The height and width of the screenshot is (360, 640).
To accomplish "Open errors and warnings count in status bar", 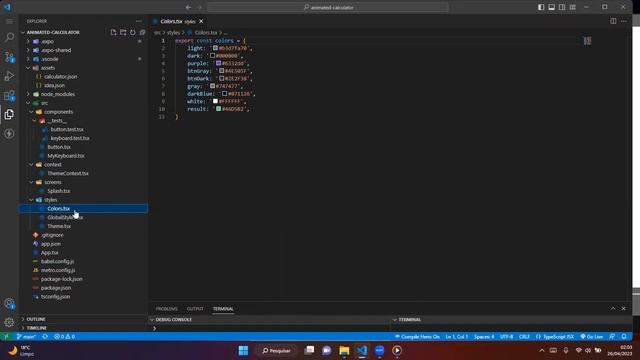I will tap(64, 337).
